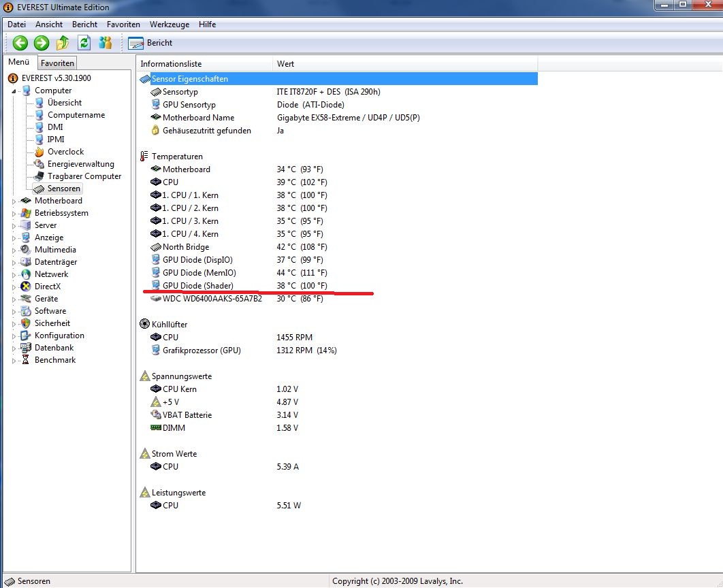Expand the Anzeige tree node
The width and height of the screenshot is (723, 588).
(14, 238)
